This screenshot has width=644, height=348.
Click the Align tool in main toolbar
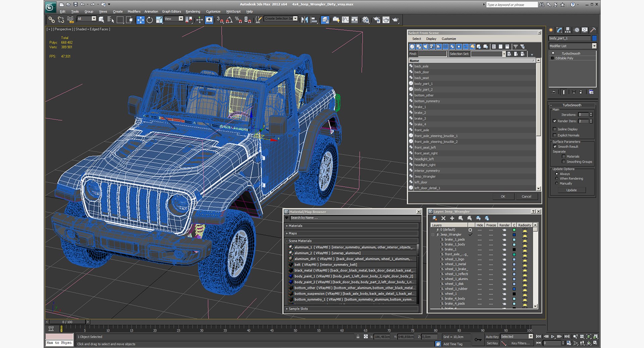(314, 20)
